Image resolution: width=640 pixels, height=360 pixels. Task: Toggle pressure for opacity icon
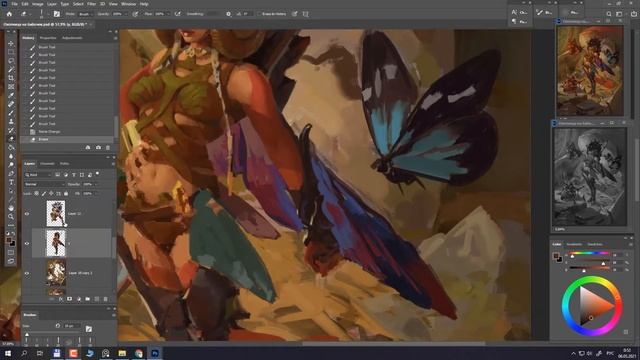click(135, 14)
